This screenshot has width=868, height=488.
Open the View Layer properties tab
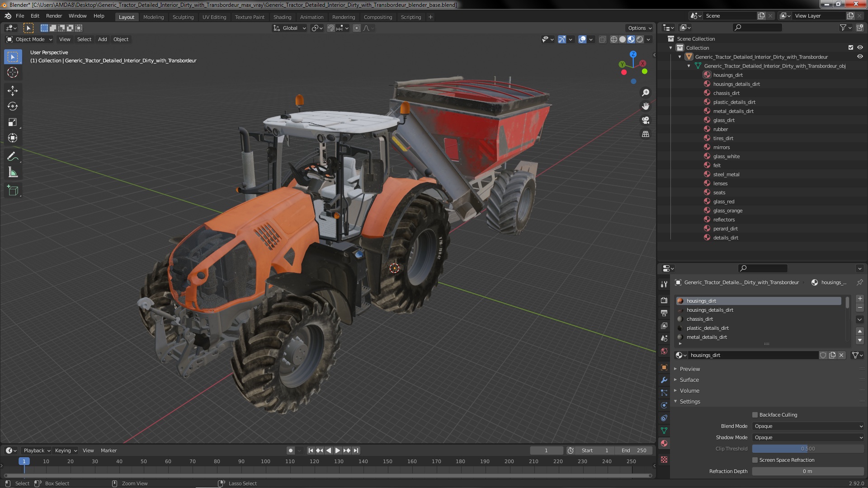coord(664,326)
